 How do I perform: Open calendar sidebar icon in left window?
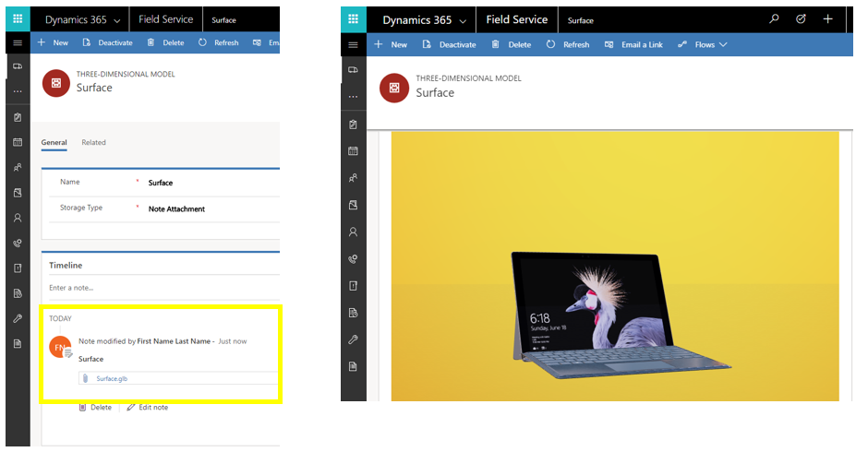click(x=18, y=142)
